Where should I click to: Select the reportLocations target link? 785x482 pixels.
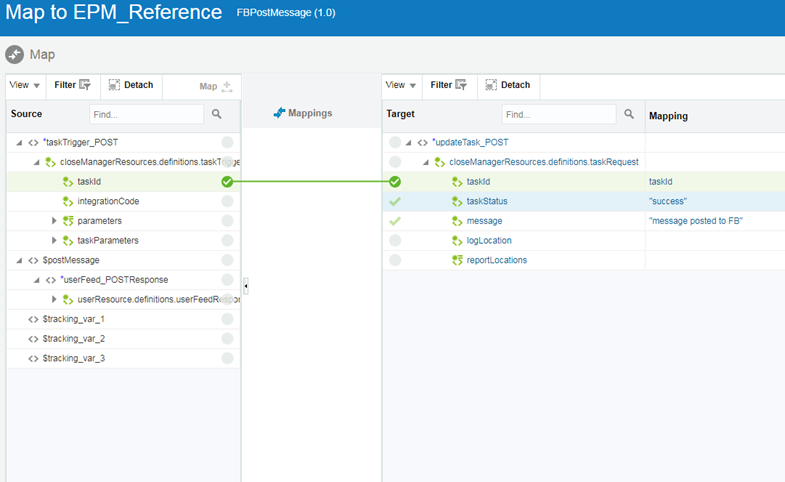coord(497,260)
